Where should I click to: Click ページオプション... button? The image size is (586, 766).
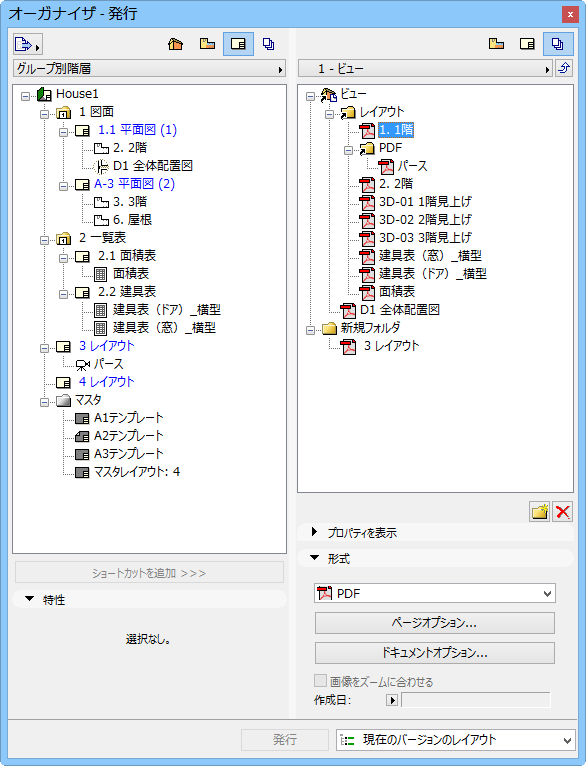435,623
